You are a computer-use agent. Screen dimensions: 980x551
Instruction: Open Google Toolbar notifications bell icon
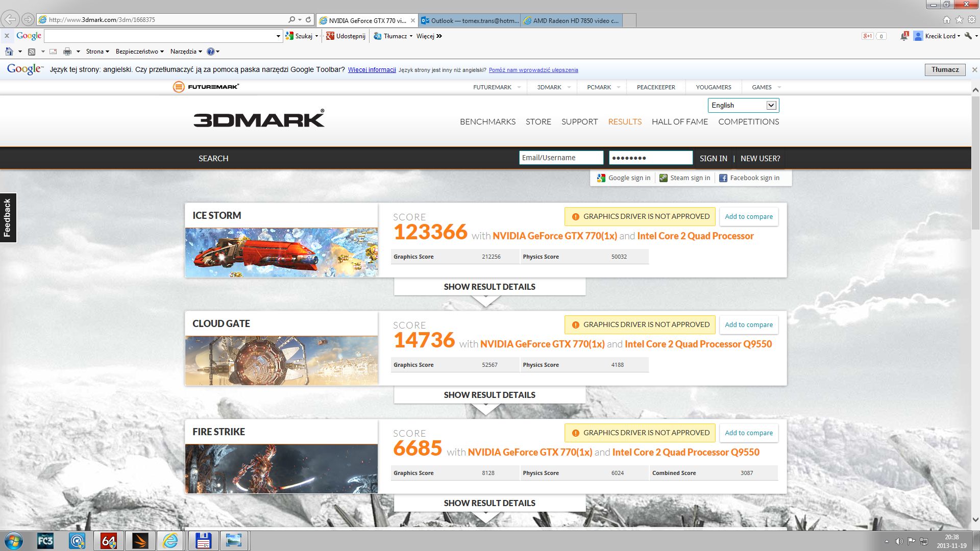click(904, 36)
